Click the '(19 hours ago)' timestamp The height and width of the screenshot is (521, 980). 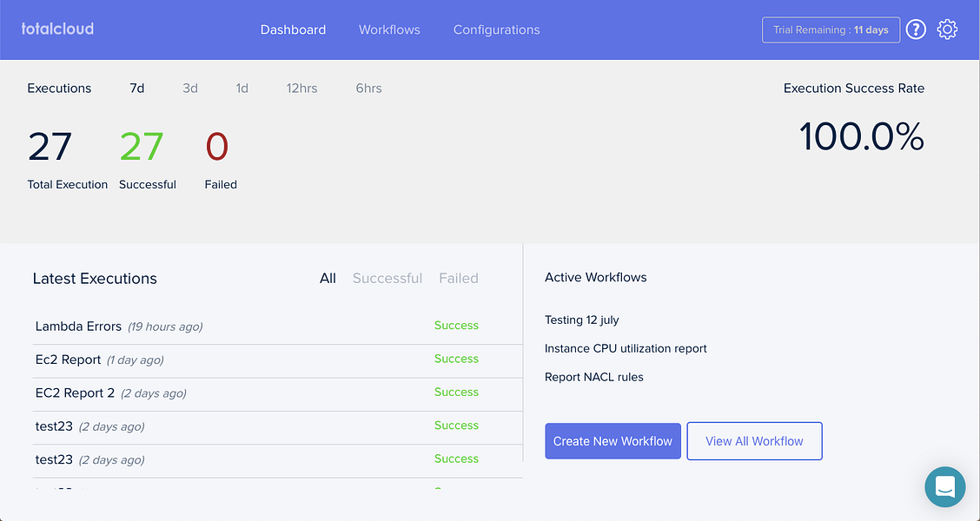click(165, 326)
